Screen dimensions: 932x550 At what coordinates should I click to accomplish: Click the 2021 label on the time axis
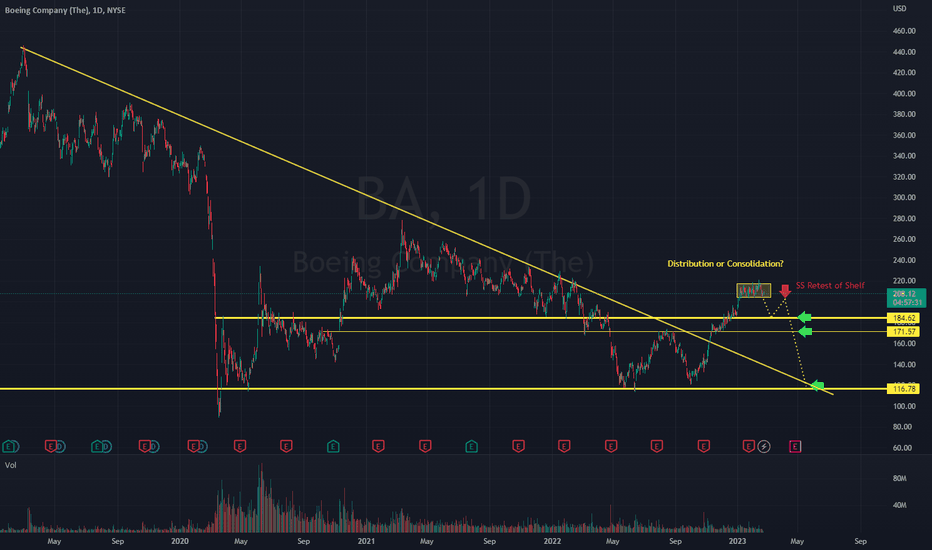(x=366, y=541)
